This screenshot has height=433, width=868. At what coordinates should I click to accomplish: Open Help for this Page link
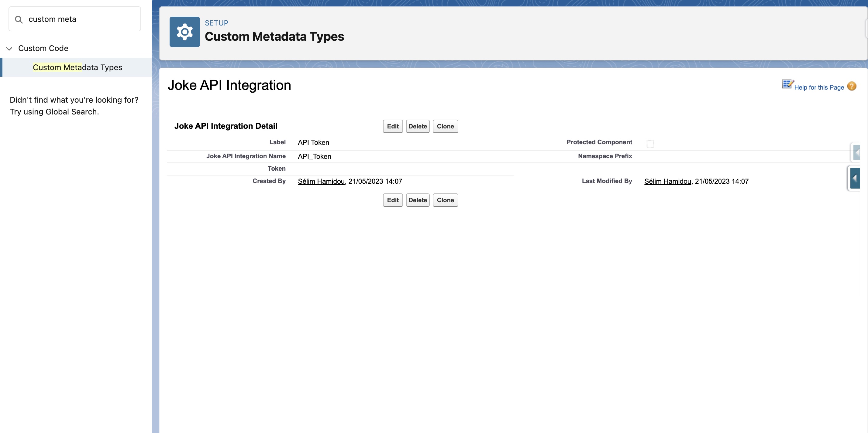click(x=819, y=87)
